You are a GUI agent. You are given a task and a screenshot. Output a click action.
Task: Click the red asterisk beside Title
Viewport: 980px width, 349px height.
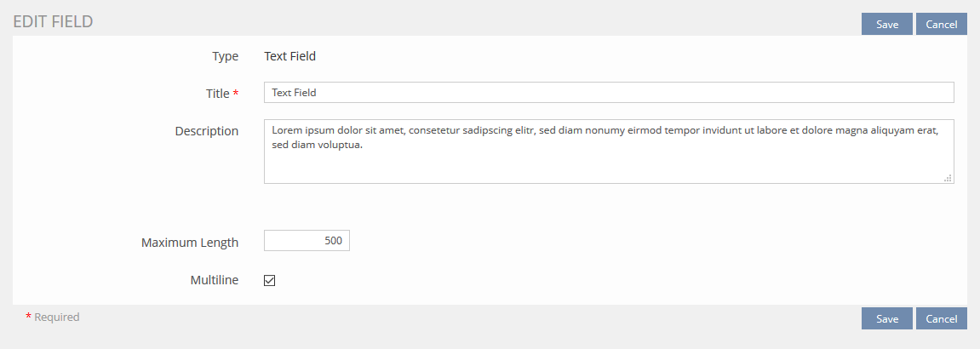coord(236,94)
